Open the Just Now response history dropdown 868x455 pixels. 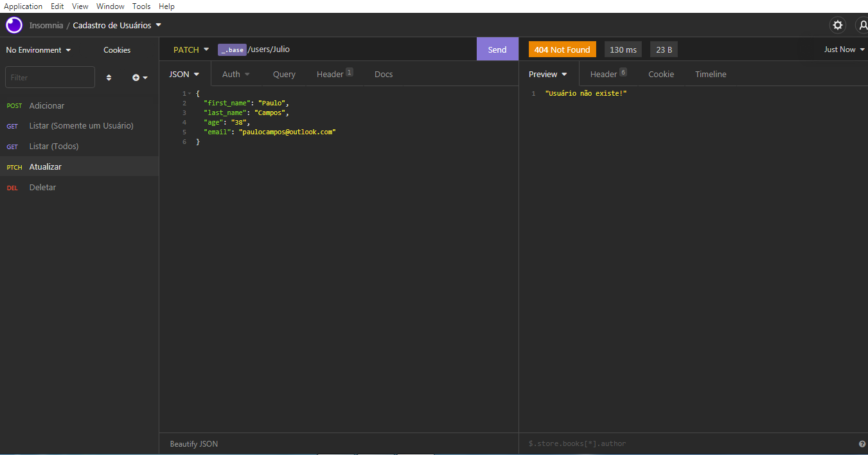844,49
